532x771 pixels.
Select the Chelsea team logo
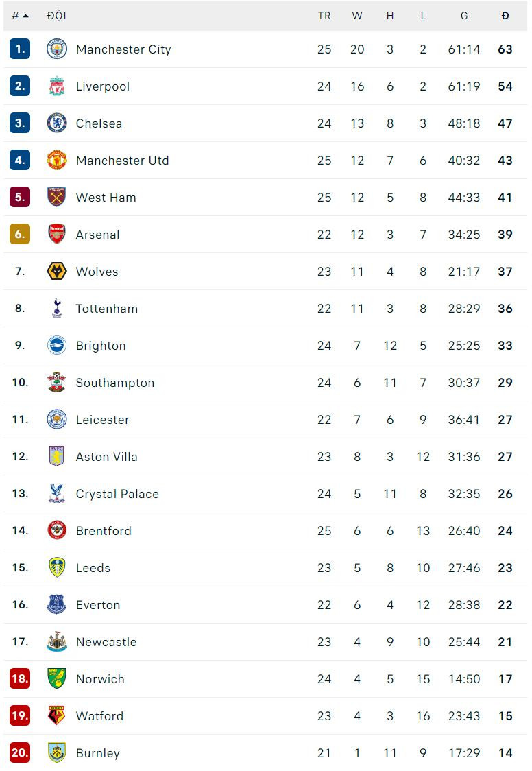click(x=57, y=123)
